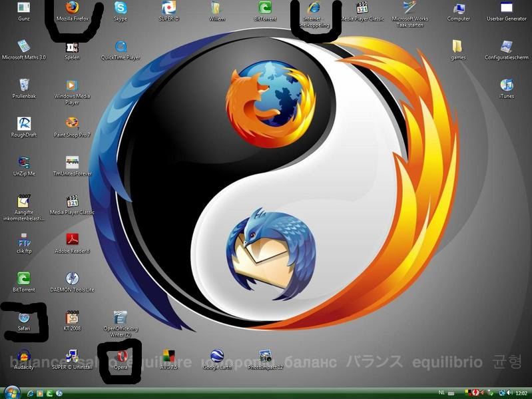This screenshot has width=532, height=399.
Task: Launch Microsoft Maths 3.0
Action: click(24, 50)
